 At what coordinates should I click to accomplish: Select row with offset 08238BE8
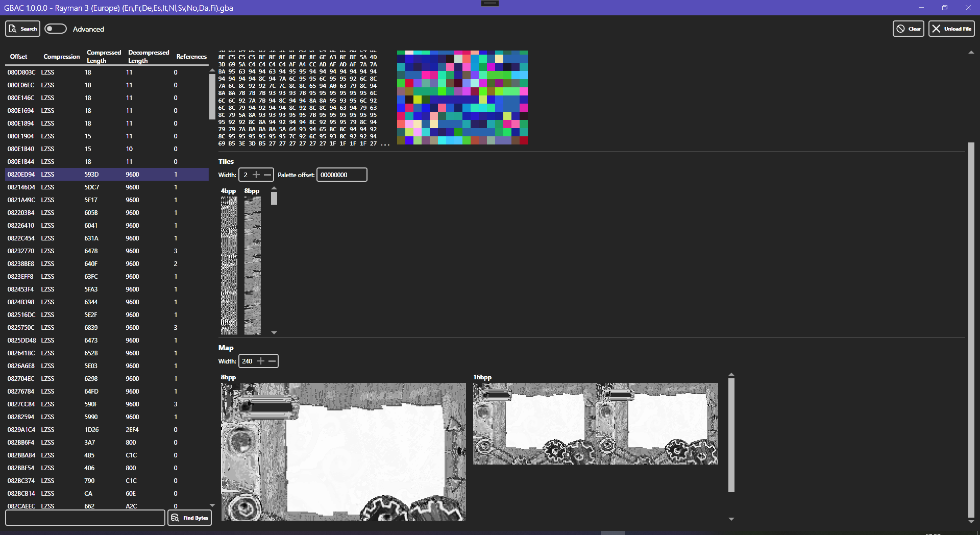point(107,264)
